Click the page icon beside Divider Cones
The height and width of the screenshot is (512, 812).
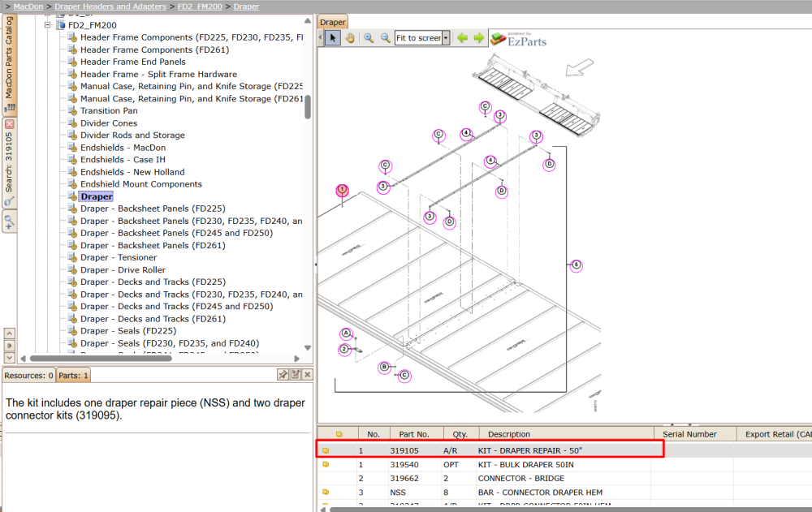[72, 123]
